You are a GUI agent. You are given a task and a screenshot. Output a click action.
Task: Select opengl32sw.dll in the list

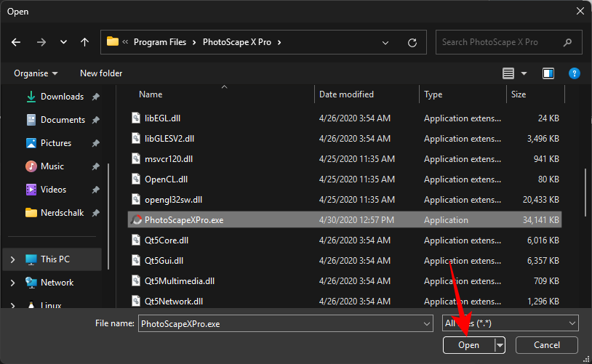pos(344,200)
